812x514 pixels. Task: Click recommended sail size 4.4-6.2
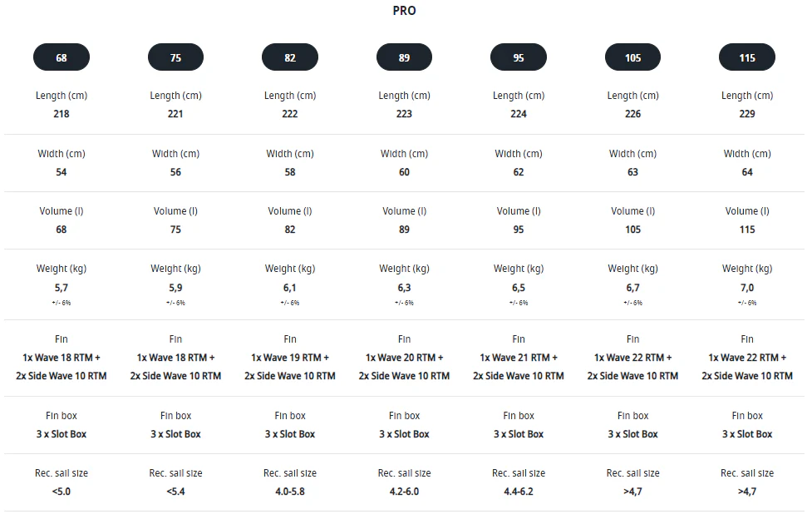point(519,492)
